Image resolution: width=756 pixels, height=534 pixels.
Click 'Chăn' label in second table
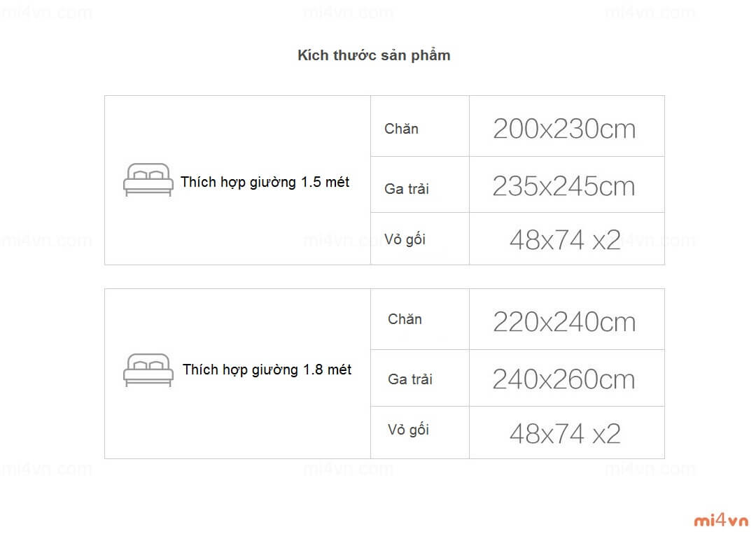pyautogui.click(x=405, y=319)
